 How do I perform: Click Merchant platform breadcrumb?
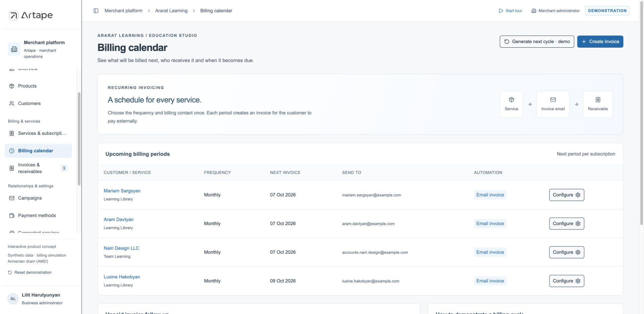(x=123, y=11)
